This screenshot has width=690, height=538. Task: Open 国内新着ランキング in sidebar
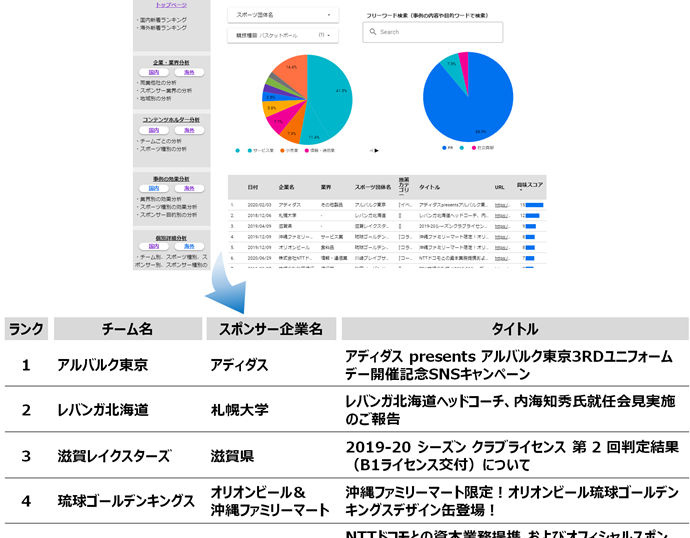click(163, 20)
